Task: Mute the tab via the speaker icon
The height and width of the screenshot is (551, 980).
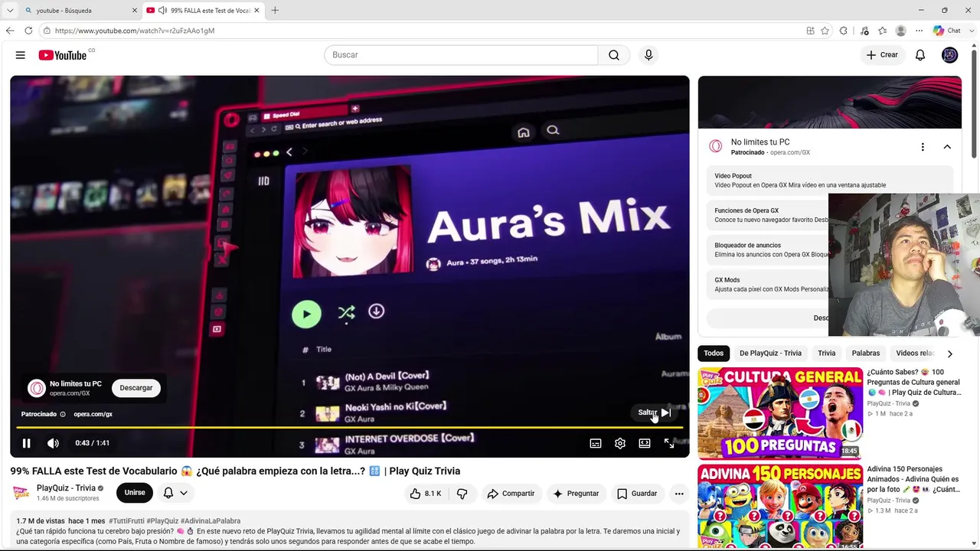Action: click(x=162, y=11)
